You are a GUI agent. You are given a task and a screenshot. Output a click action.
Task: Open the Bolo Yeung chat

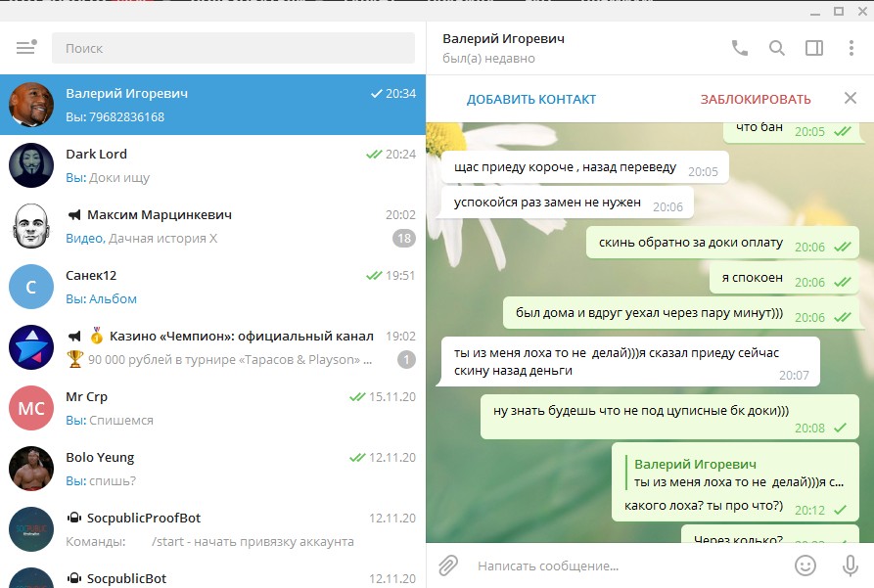tap(213, 470)
